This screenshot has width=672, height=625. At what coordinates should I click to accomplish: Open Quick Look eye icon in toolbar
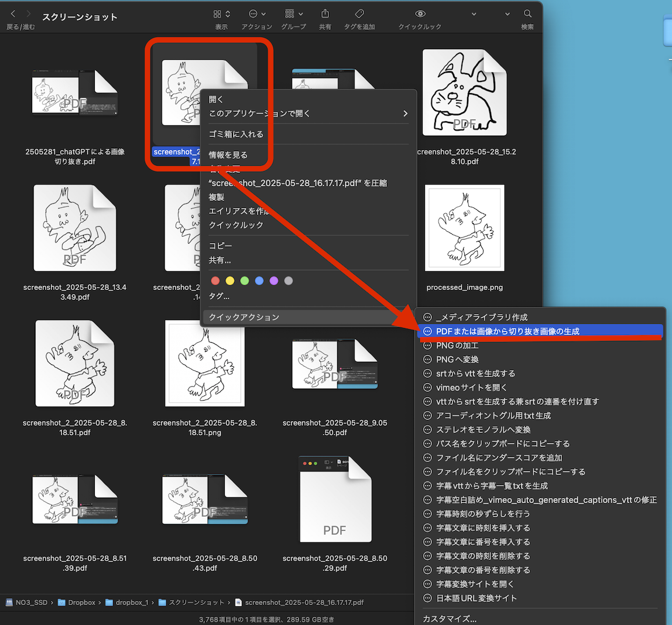420,13
